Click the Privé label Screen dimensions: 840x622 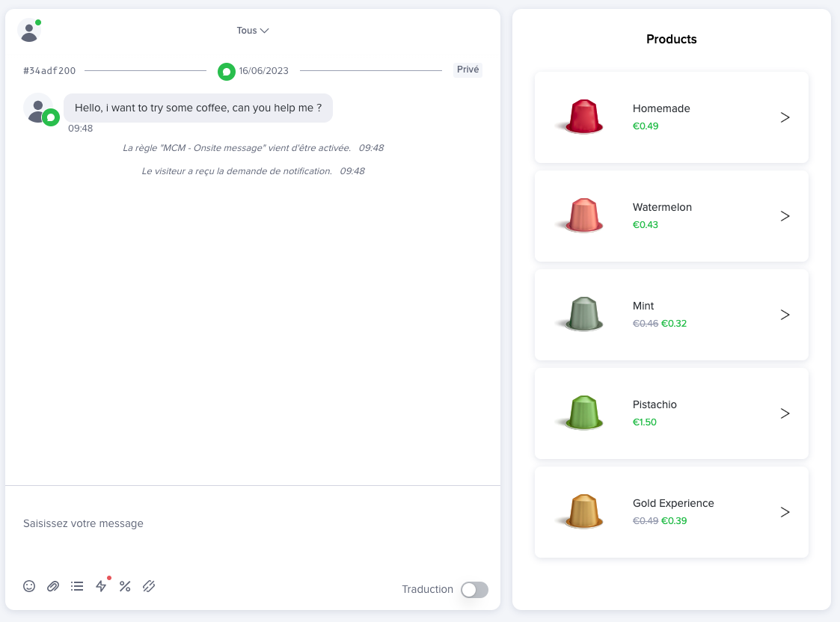[467, 70]
